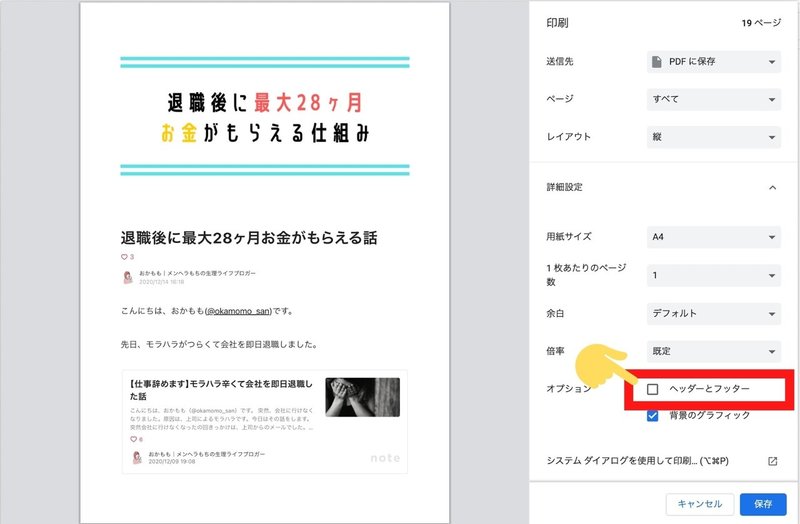Click the 印刷 dialog heading
The width and height of the screenshot is (800, 524).
pos(557,23)
